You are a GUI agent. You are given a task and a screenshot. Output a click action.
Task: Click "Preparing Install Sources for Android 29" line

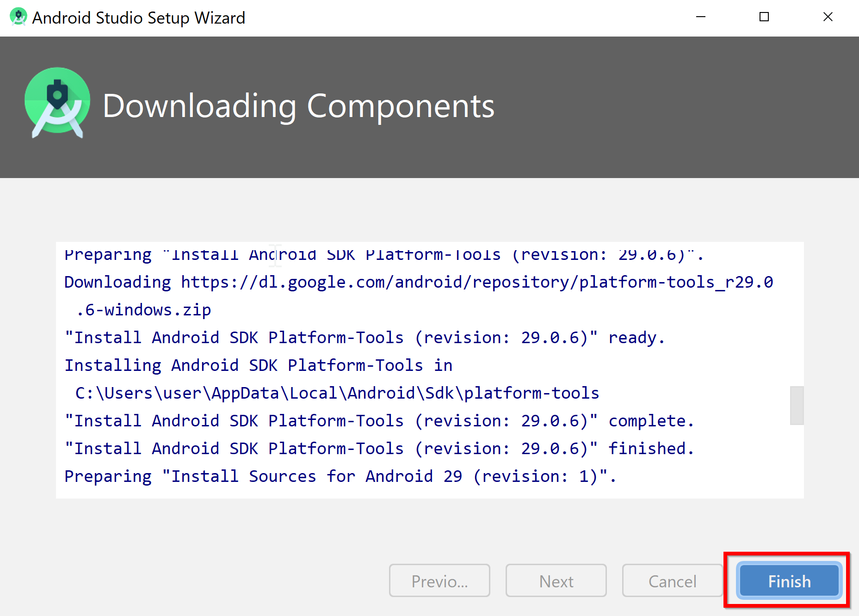340,476
